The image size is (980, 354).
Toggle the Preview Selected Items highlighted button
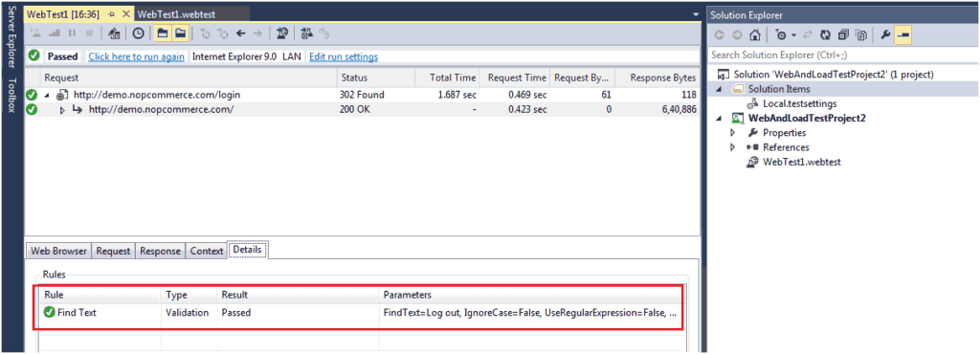coord(902,35)
